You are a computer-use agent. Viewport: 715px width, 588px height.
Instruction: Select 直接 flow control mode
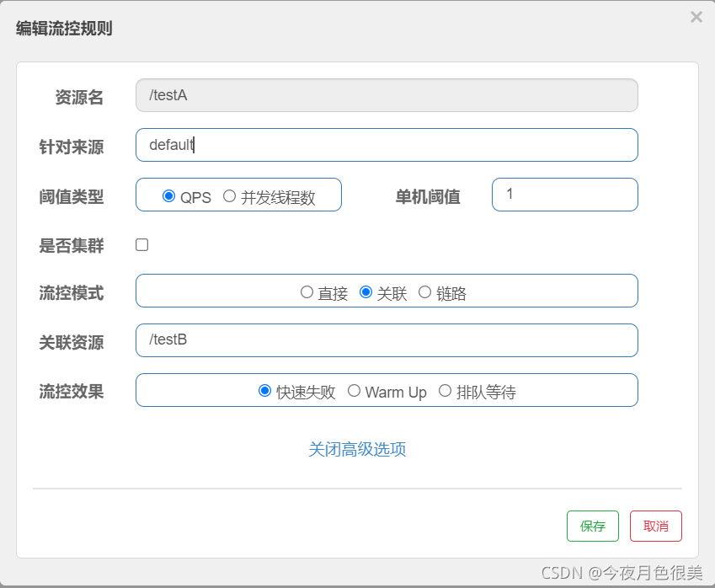307,291
